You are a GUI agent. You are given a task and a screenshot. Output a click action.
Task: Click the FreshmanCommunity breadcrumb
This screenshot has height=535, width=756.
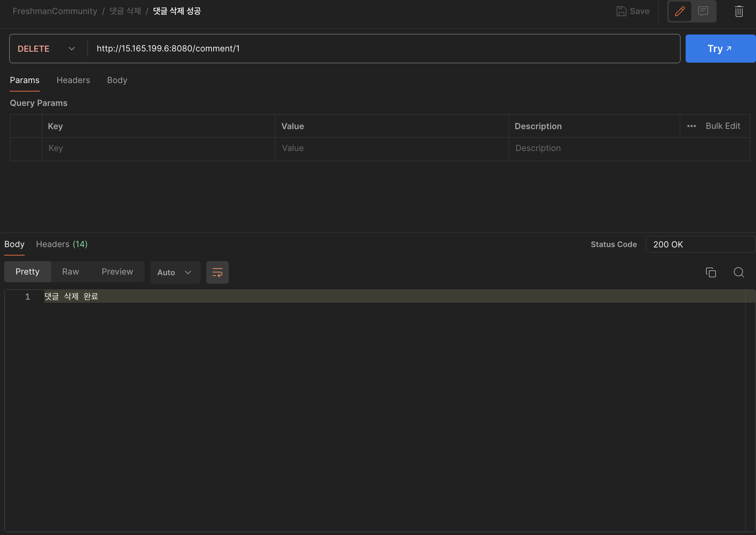(55, 11)
